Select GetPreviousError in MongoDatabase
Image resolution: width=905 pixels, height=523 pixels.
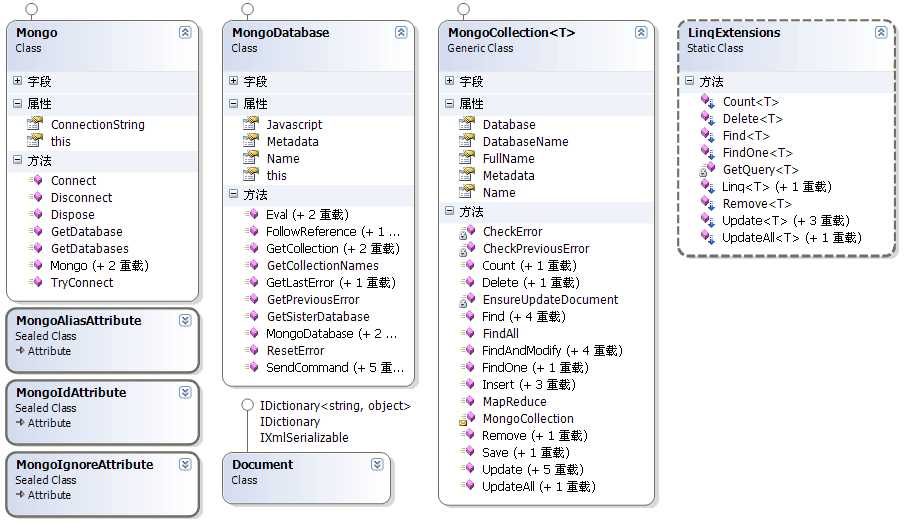pyautogui.click(x=313, y=299)
